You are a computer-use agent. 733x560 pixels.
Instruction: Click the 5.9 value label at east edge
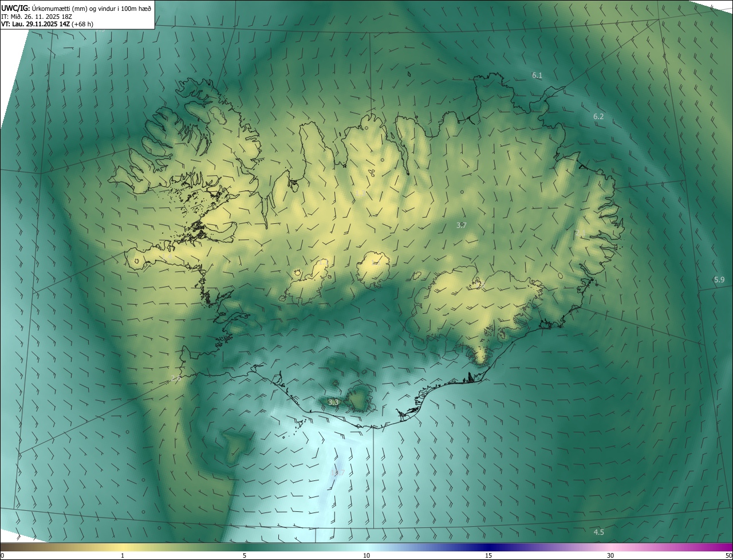[x=720, y=279]
